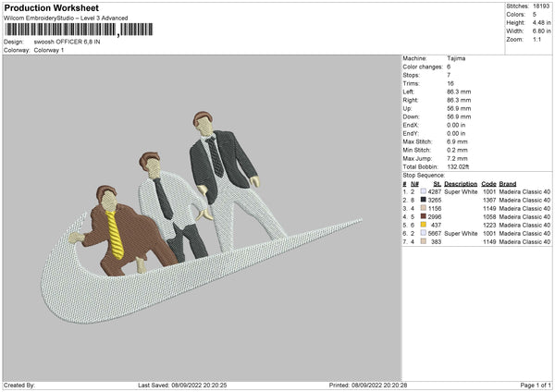Select the dark navy swatch with 3265 stitches
The image size is (555, 392).
click(423, 200)
